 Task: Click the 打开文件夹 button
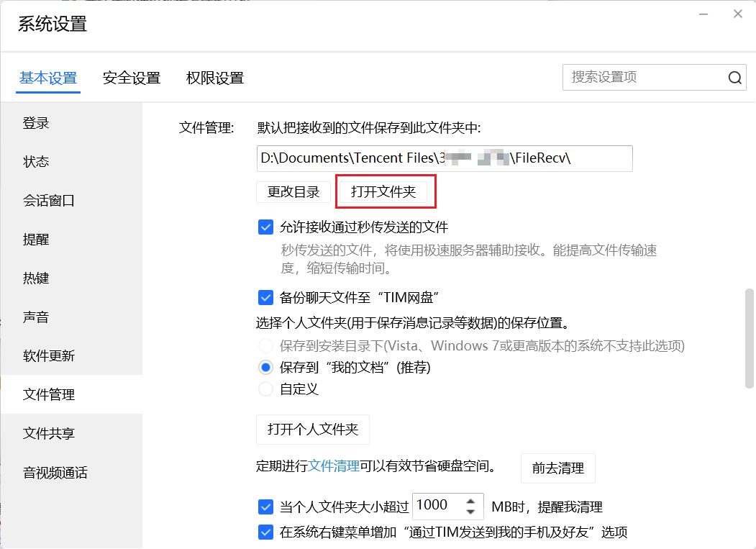386,191
